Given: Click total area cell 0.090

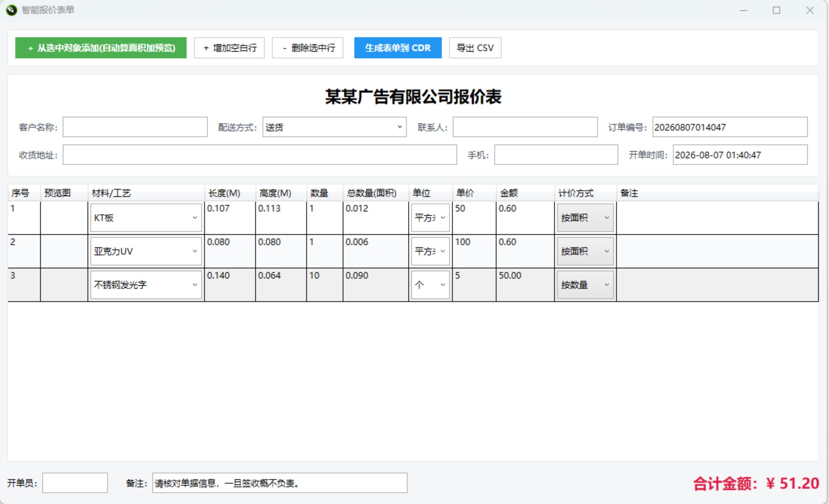Looking at the screenshot, I should point(376,285).
